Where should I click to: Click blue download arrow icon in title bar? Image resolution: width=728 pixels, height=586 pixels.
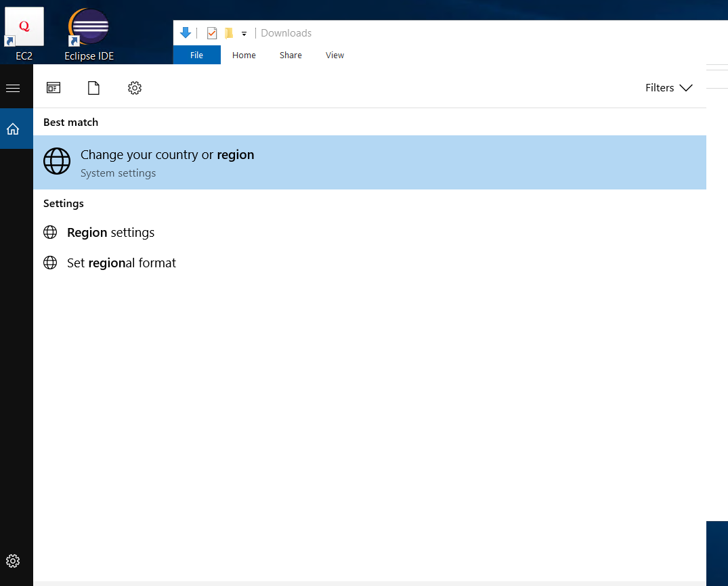pyautogui.click(x=186, y=33)
